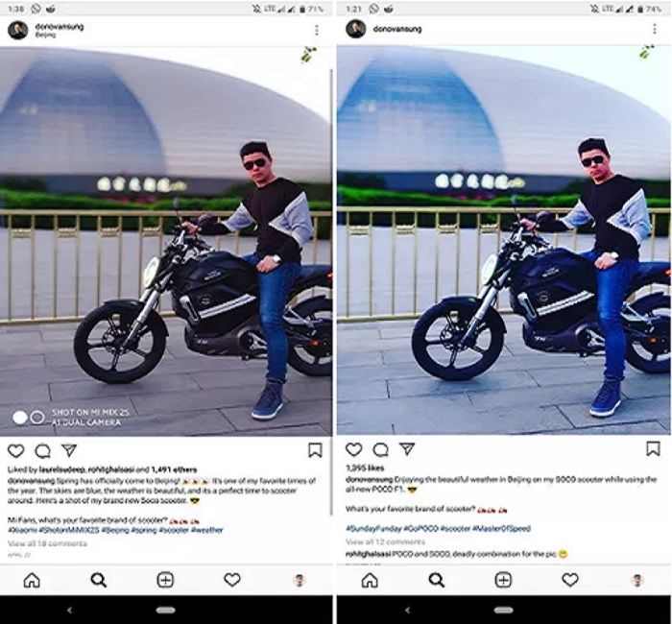Open left post's three-dot options menu
Screen dimensions: 672x624
click(x=317, y=30)
